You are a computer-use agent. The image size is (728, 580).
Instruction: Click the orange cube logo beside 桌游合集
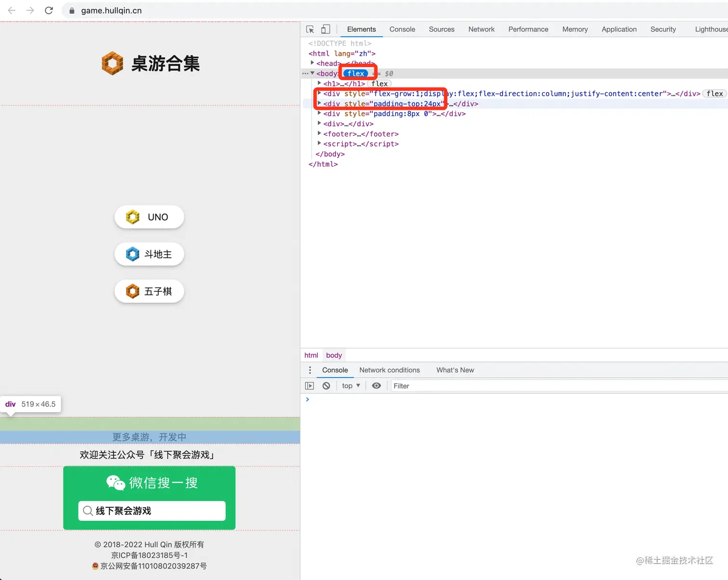tap(112, 63)
